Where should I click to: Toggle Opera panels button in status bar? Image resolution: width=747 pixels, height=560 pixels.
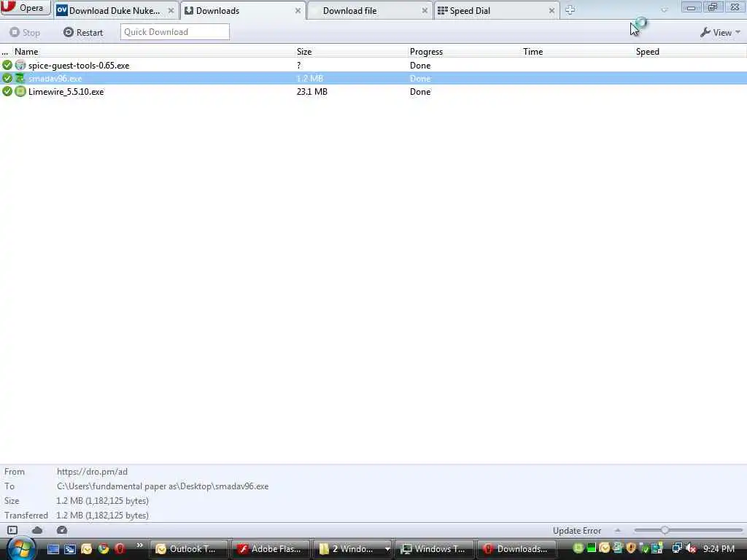point(12,530)
